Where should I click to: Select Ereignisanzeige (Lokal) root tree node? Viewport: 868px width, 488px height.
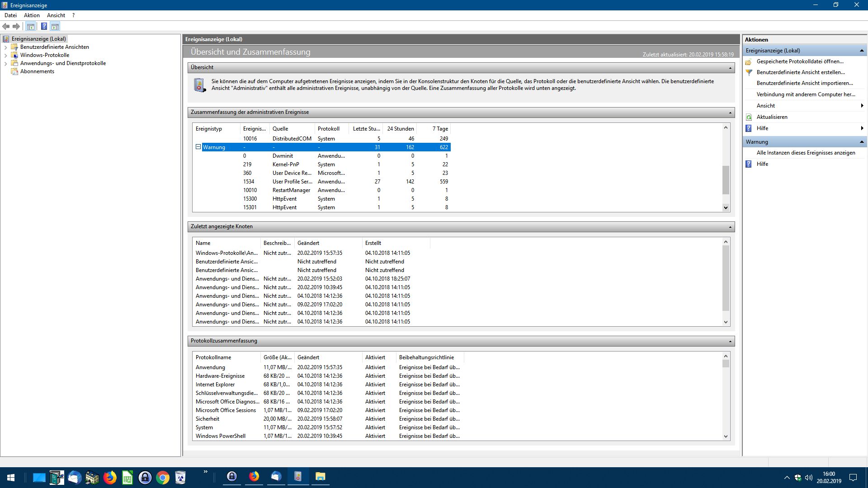[x=39, y=39]
